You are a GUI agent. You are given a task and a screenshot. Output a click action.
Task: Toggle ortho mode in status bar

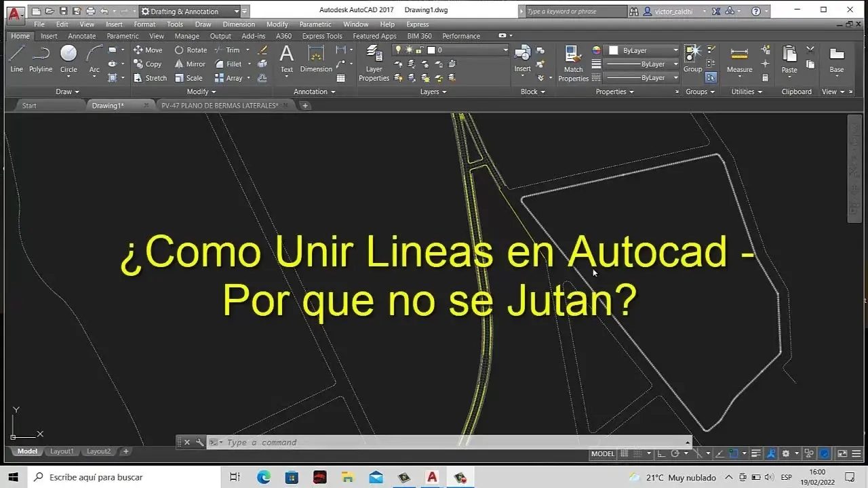(661, 453)
